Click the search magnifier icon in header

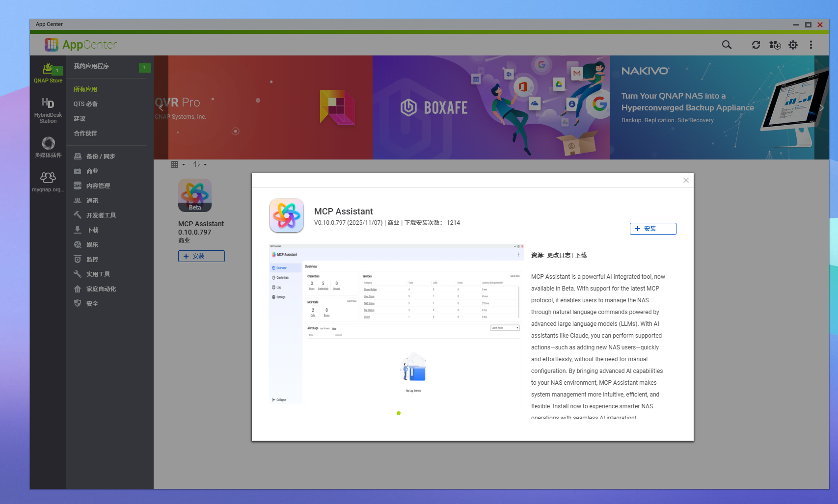727,45
